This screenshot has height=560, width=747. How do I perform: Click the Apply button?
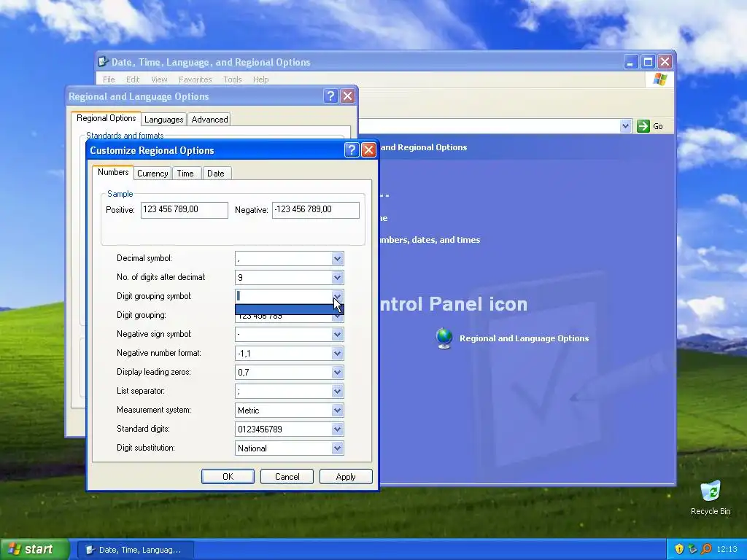346,477
